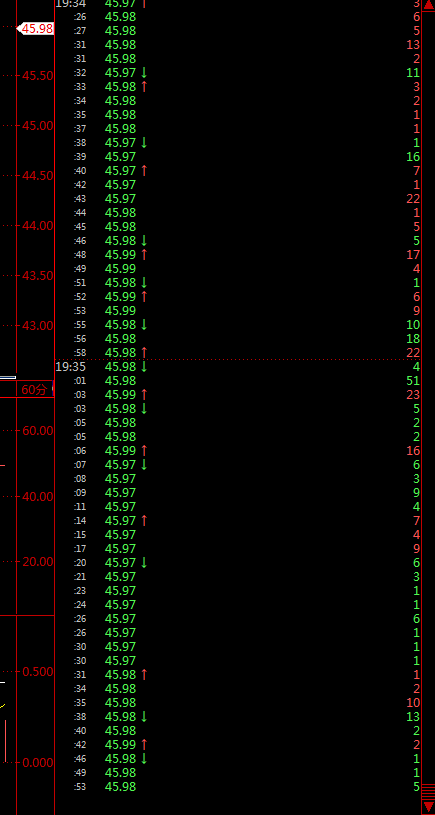435x815 pixels.
Task: Click volume 10 on the 19:34:55 tick
Action: 413,325
